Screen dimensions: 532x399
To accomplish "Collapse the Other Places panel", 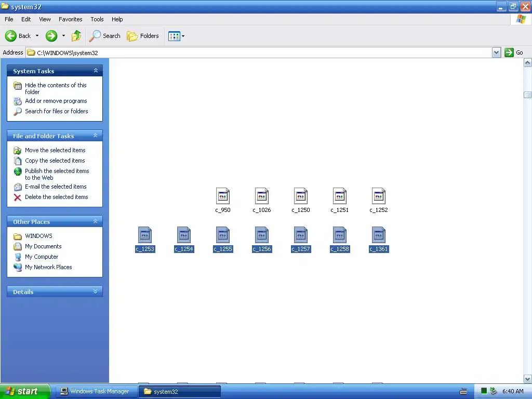I will [x=96, y=221].
